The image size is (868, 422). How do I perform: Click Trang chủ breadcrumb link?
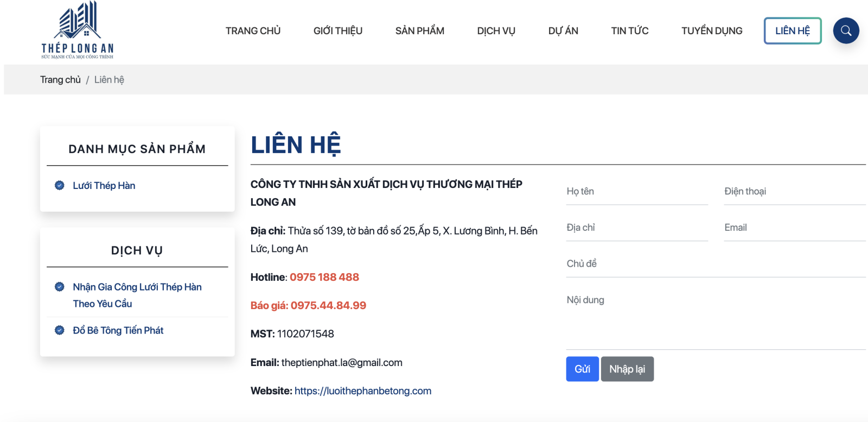pos(60,80)
